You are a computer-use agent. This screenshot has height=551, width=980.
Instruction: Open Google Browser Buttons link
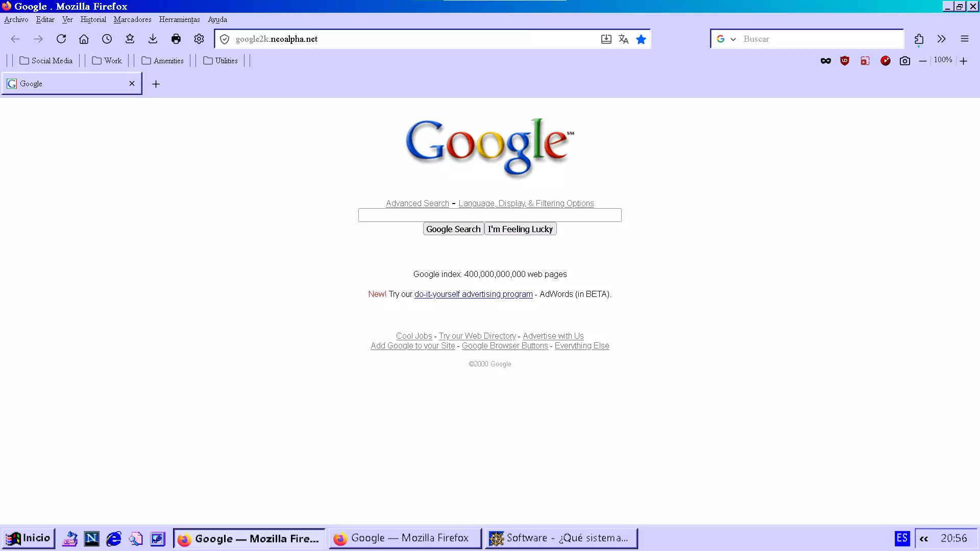tap(505, 345)
